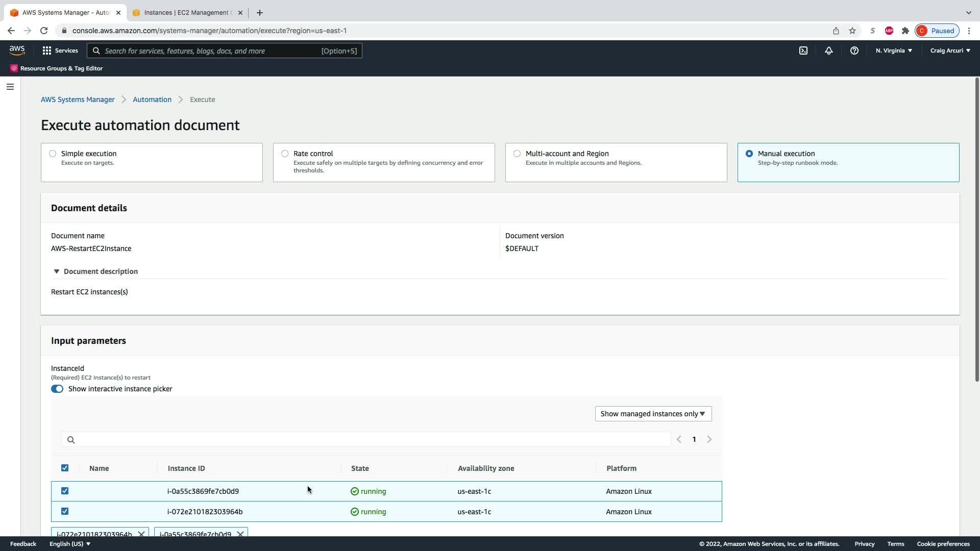Open AWS CloudShell terminal icon
The image size is (980, 551).
[803, 51]
